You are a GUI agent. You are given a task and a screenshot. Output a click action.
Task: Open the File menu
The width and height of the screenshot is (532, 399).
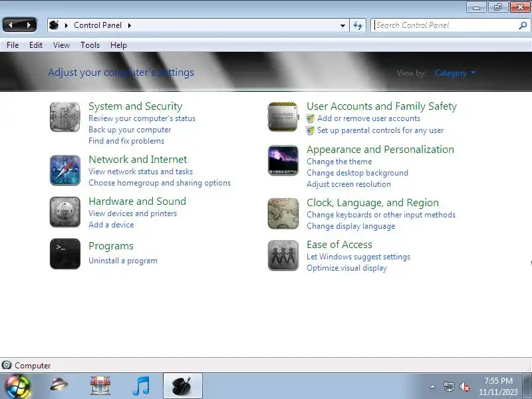tap(13, 45)
